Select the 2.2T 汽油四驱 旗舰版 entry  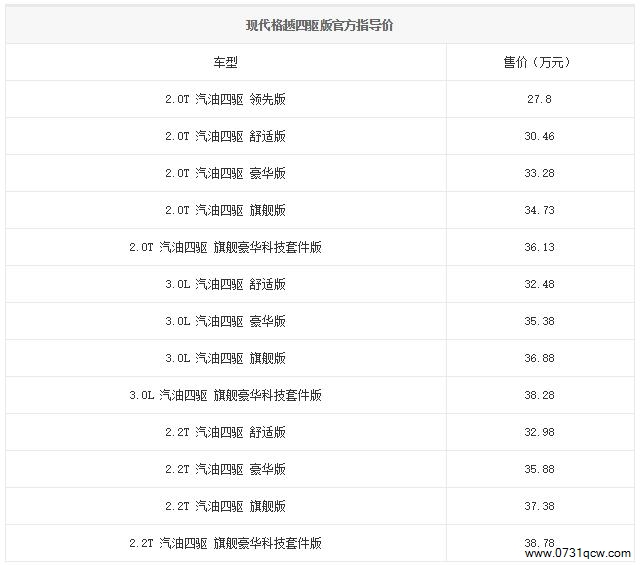(x=225, y=506)
